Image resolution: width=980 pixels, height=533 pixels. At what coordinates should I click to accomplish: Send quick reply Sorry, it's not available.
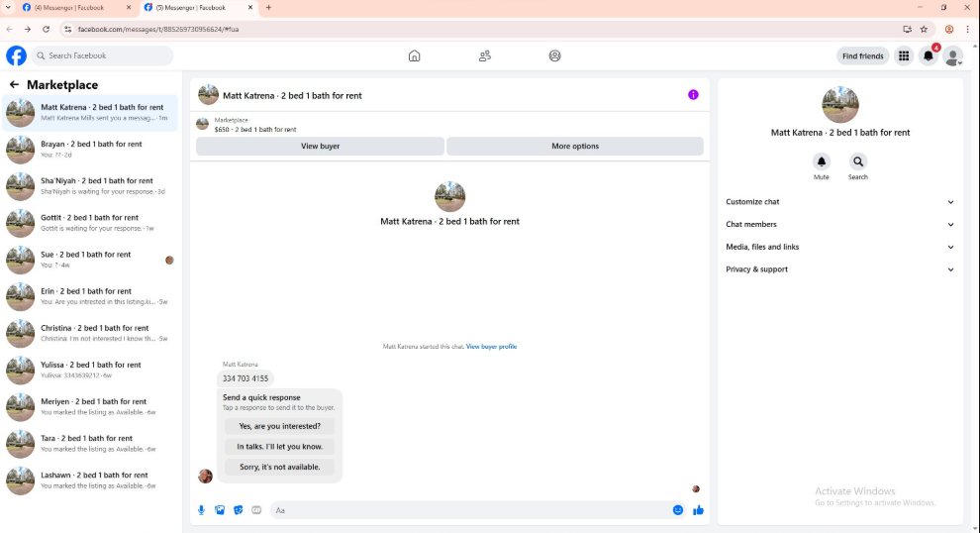tap(279, 468)
